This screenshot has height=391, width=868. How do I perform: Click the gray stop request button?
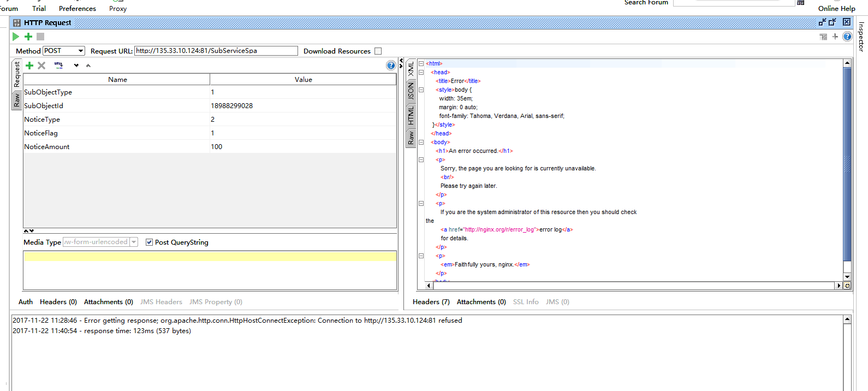pyautogui.click(x=40, y=37)
